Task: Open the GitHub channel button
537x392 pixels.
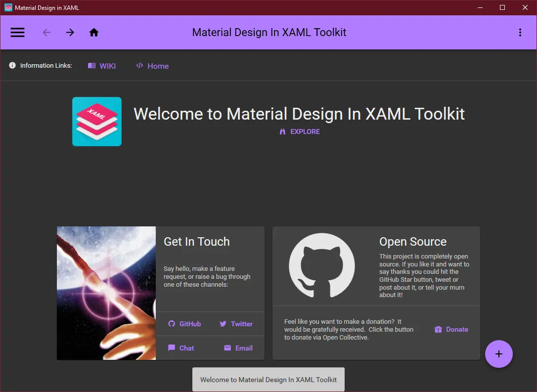Action: pos(184,324)
